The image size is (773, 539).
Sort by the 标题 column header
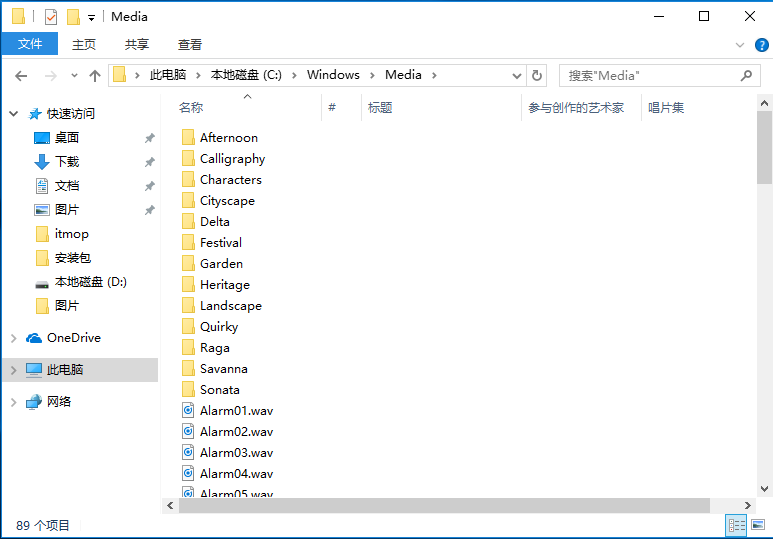(380, 108)
